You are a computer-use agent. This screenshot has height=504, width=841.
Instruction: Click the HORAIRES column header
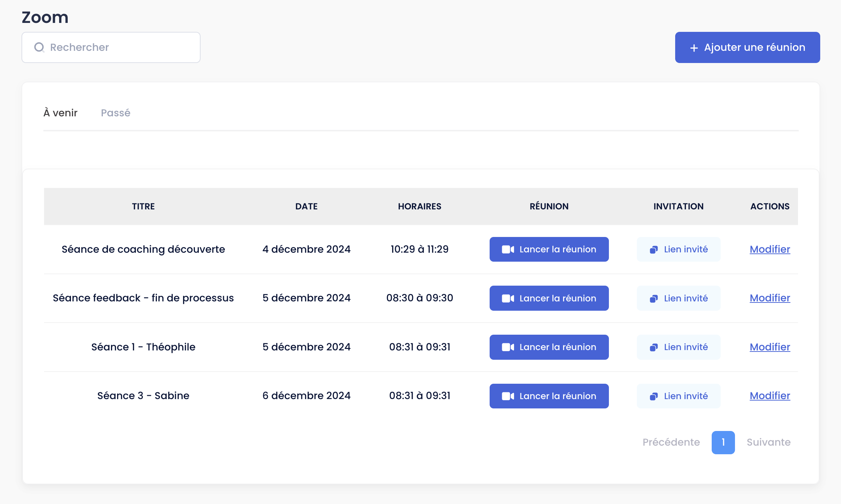coord(419,206)
